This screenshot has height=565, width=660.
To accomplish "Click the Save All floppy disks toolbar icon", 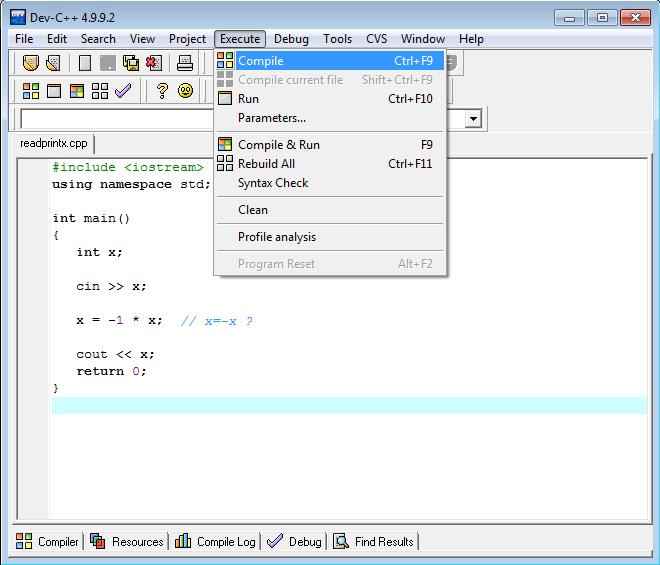I will pyautogui.click(x=131, y=63).
